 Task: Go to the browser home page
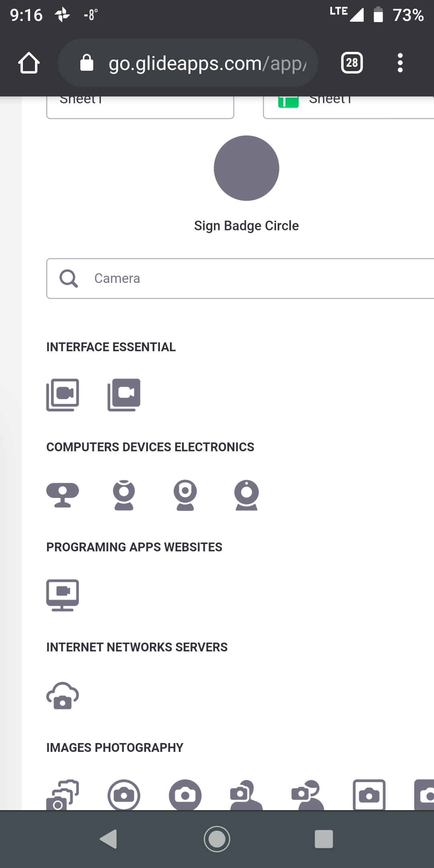[29, 63]
